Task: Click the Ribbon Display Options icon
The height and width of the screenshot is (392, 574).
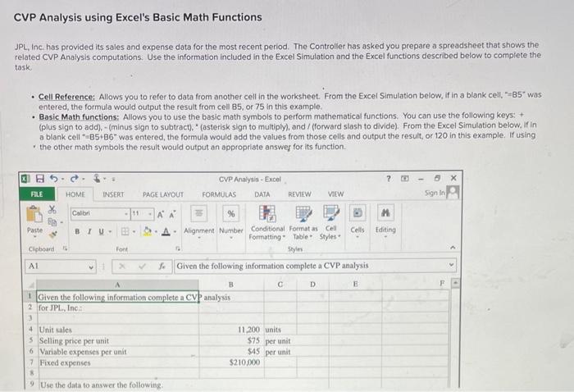Action: click(x=404, y=178)
